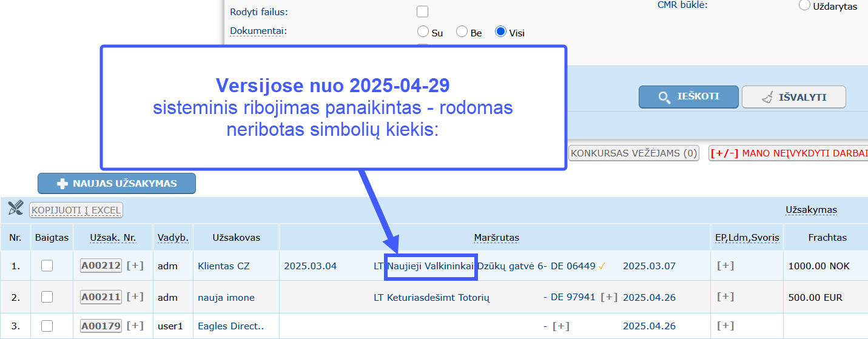This screenshot has height=339, width=868.
Task: Sort by EP,Ldm,Svoris column header
Action: (x=747, y=238)
